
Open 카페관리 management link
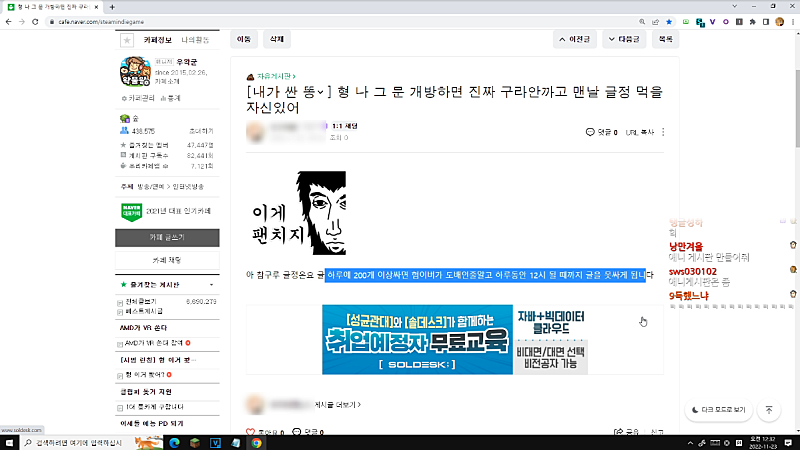[x=138, y=98]
